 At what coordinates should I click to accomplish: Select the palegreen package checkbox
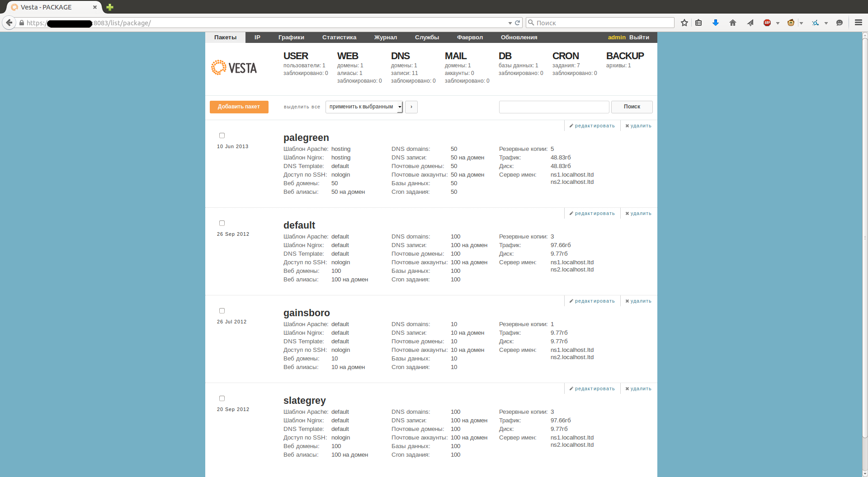pyautogui.click(x=222, y=136)
